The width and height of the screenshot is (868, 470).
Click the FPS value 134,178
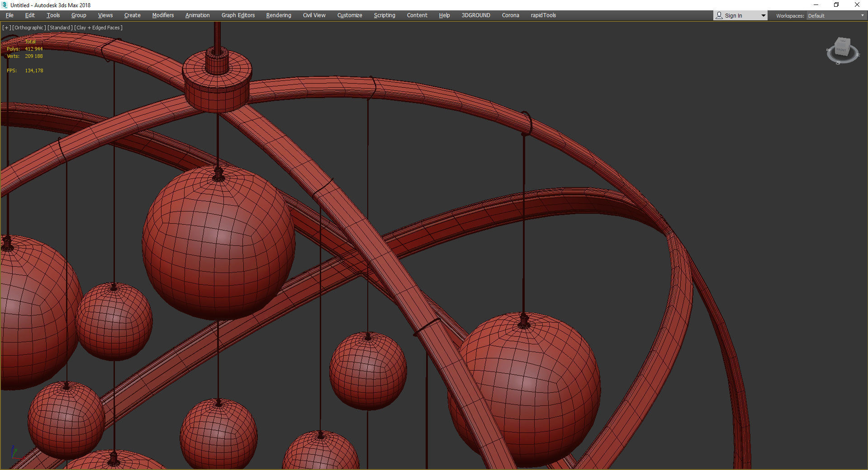click(34, 70)
